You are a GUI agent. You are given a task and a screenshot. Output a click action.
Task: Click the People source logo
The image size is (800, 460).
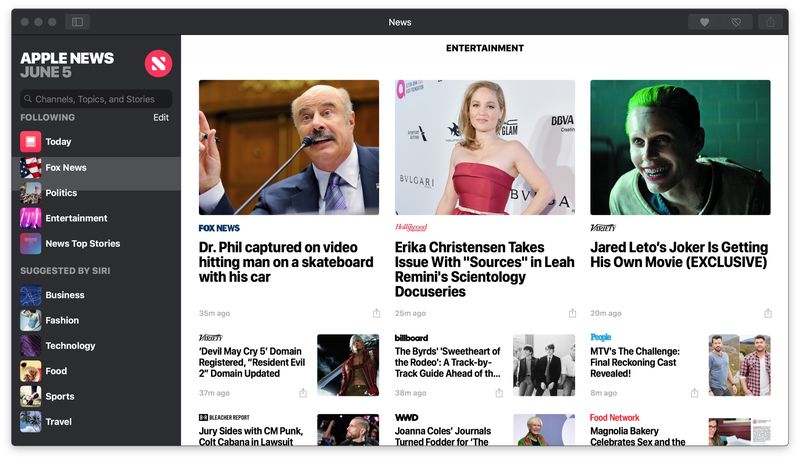[601, 337]
